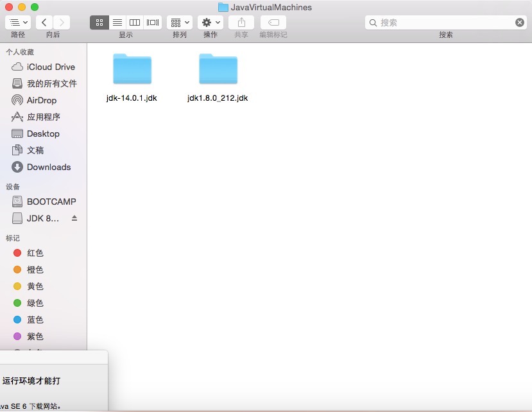The height and width of the screenshot is (412, 532).
Task: Click the search field
Action: coord(445,22)
